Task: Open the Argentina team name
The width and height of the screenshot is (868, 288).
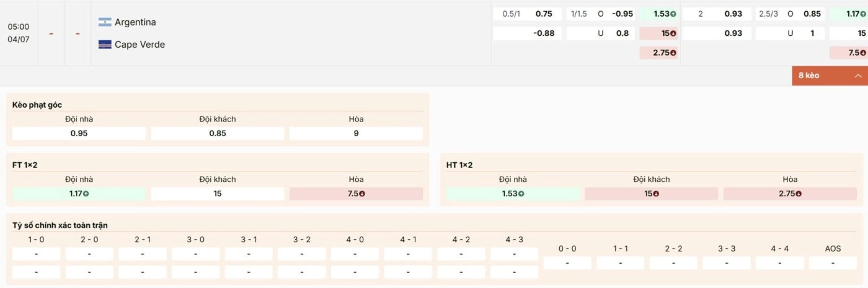Action: 135,22
